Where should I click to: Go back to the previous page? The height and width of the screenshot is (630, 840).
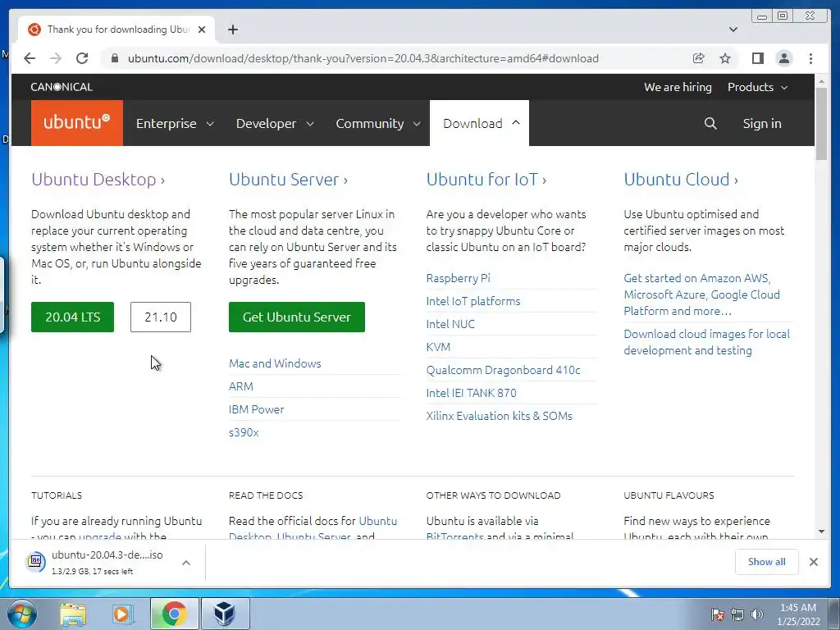click(x=30, y=58)
